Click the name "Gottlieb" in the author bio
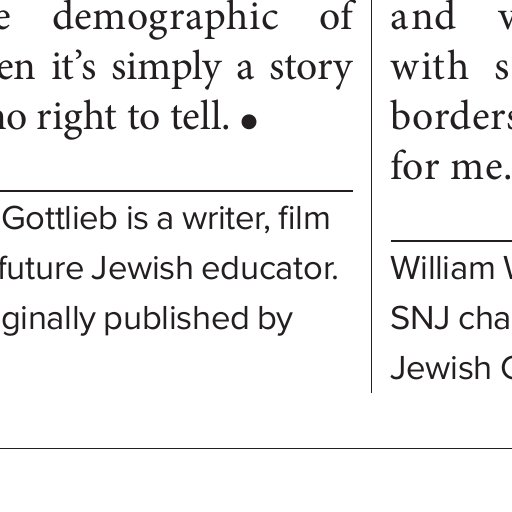The width and height of the screenshot is (512, 512). pyautogui.click(x=60, y=219)
